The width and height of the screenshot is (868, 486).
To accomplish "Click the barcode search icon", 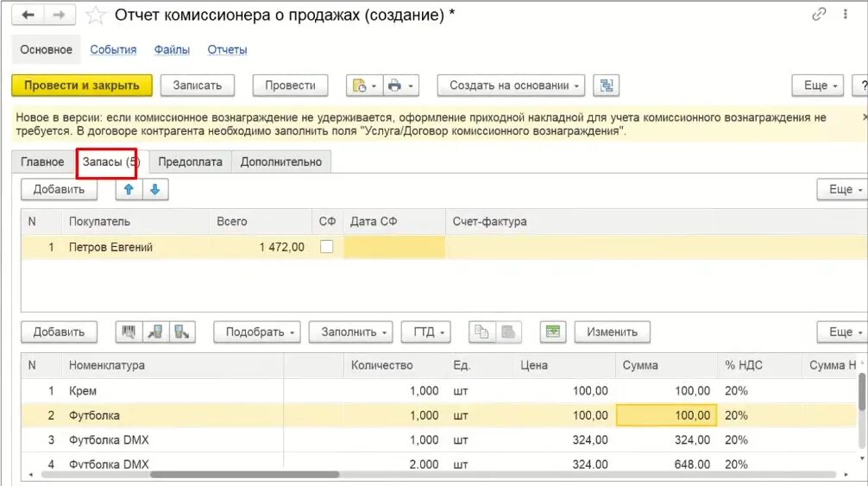I will point(129,332).
